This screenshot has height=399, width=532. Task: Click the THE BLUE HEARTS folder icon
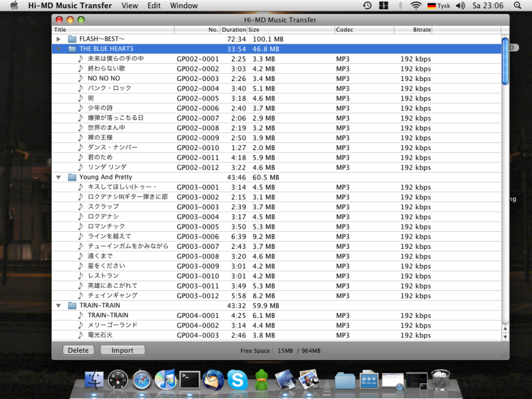72,49
